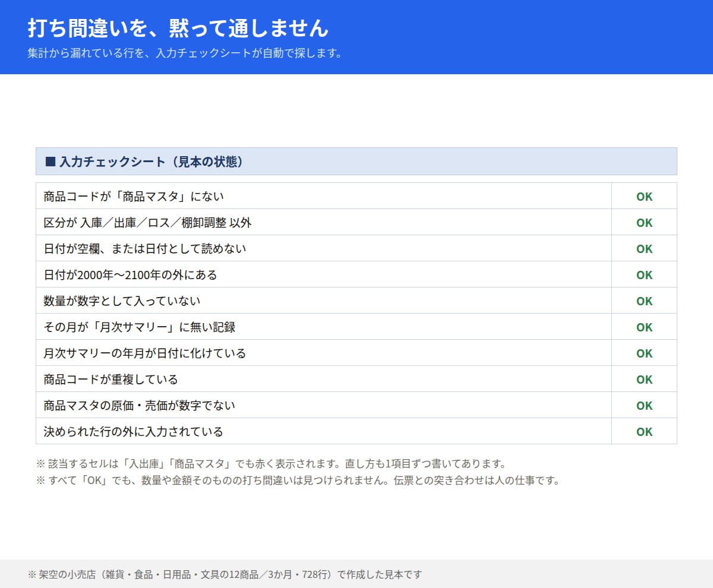Image resolution: width=713 pixels, height=588 pixels.
Task: Select row 数量が数字として入っていない
Action: [356, 301]
